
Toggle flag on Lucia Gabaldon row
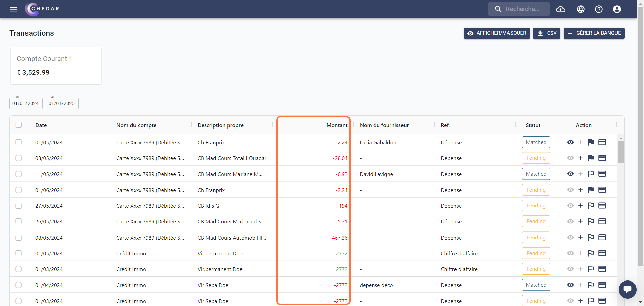click(x=591, y=142)
